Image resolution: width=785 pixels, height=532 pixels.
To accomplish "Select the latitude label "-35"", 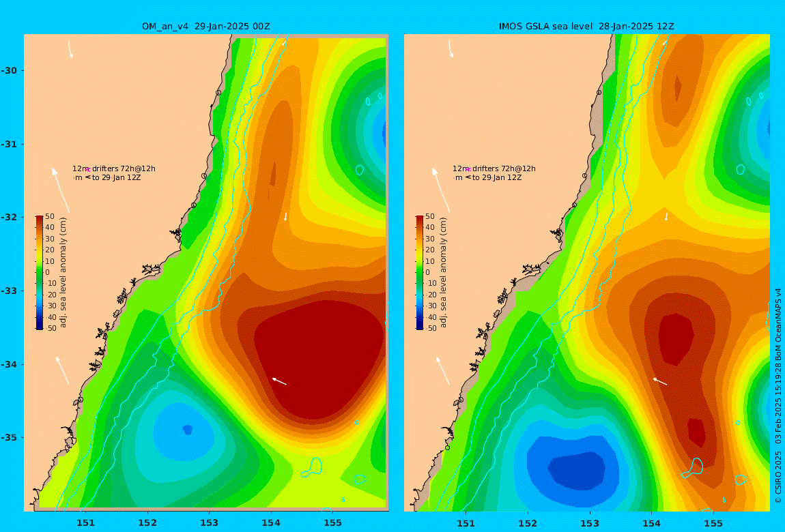I will click(9, 437).
